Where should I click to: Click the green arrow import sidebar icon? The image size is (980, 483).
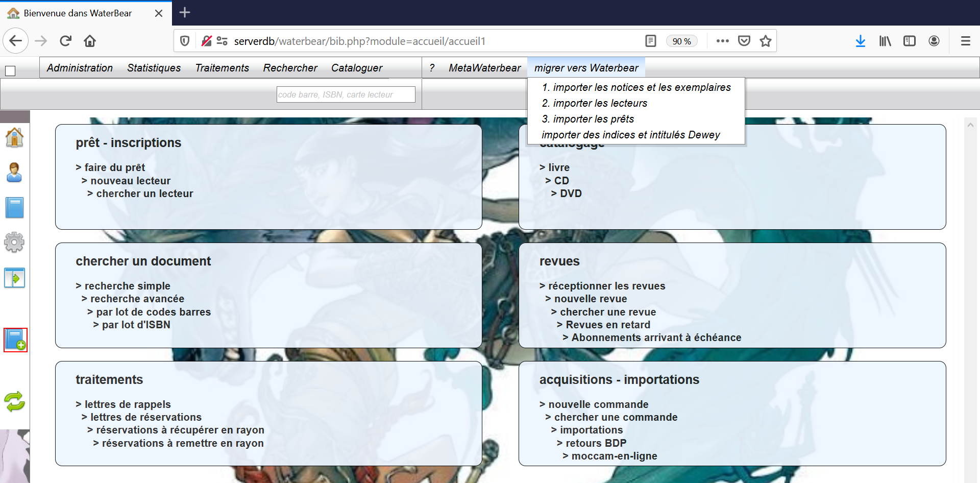(14, 278)
